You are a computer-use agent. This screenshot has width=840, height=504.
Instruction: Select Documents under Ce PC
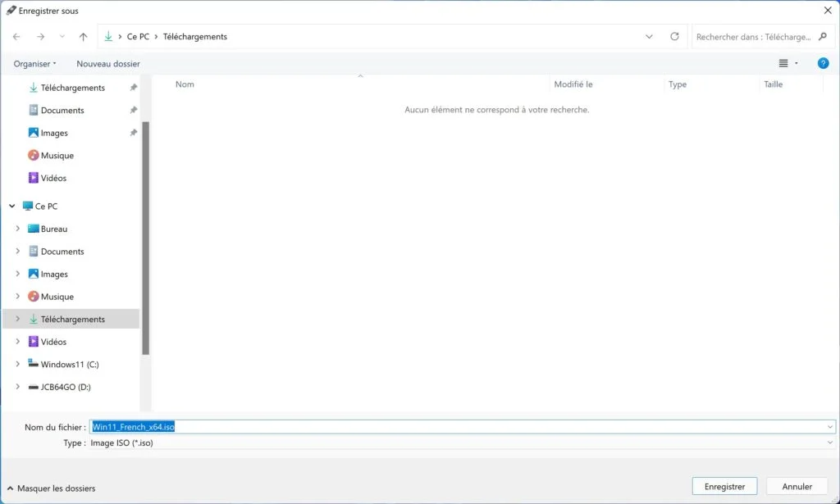coord(62,252)
